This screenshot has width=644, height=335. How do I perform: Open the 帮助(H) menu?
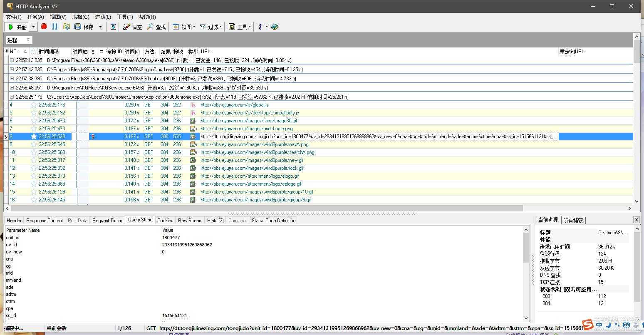147,17
